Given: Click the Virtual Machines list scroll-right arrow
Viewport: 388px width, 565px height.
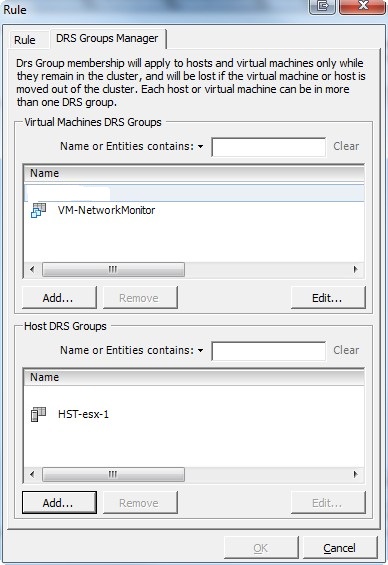Looking at the screenshot, I should coord(356,270).
